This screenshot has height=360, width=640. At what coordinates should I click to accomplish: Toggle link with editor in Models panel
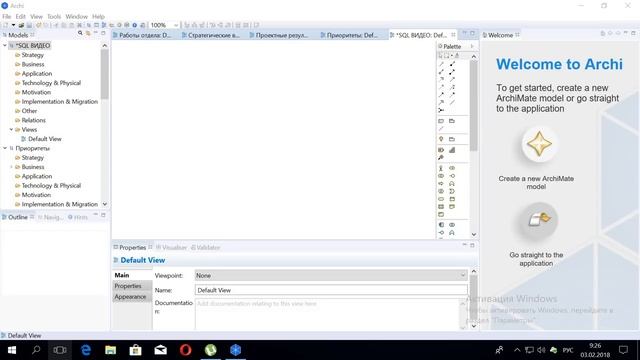(88, 33)
